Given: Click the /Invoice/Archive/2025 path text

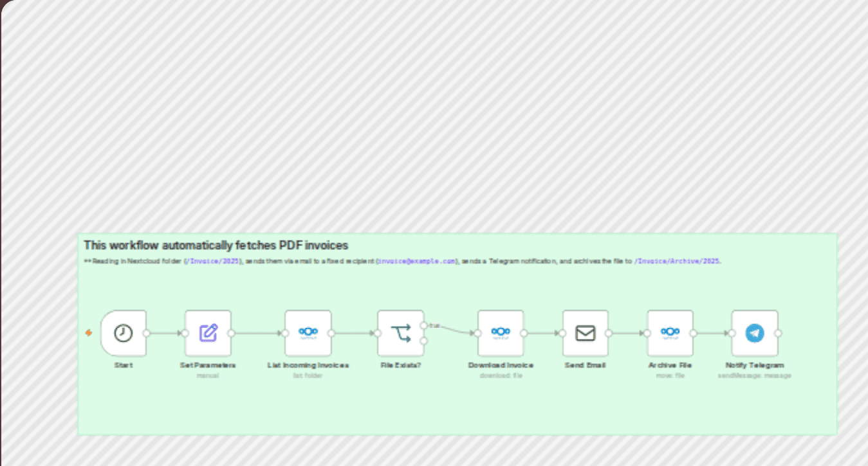Looking at the screenshot, I should click(x=677, y=262).
